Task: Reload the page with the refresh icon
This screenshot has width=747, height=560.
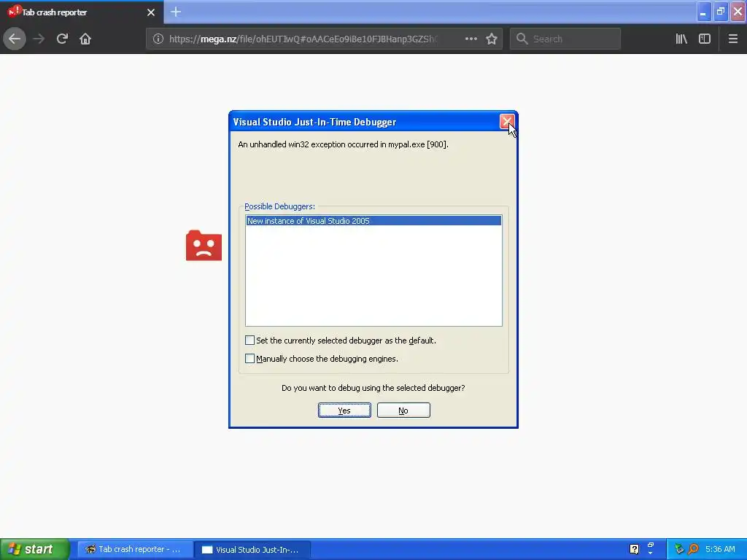Action: click(x=62, y=39)
